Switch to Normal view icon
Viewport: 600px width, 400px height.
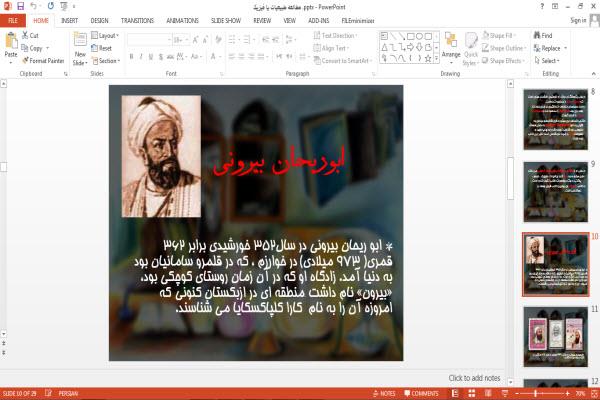(x=455, y=393)
